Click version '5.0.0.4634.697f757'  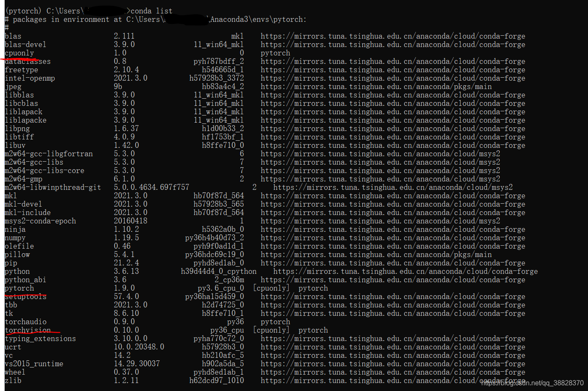(152, 187)
